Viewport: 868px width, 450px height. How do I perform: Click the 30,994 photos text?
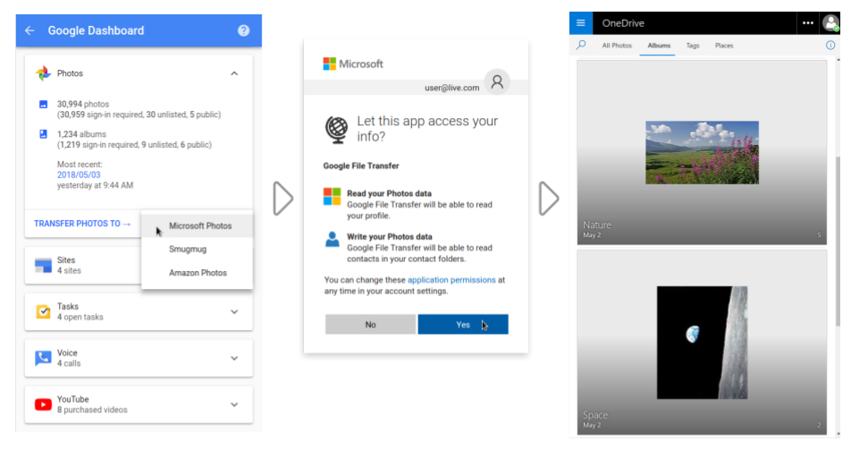coord(83,104)
